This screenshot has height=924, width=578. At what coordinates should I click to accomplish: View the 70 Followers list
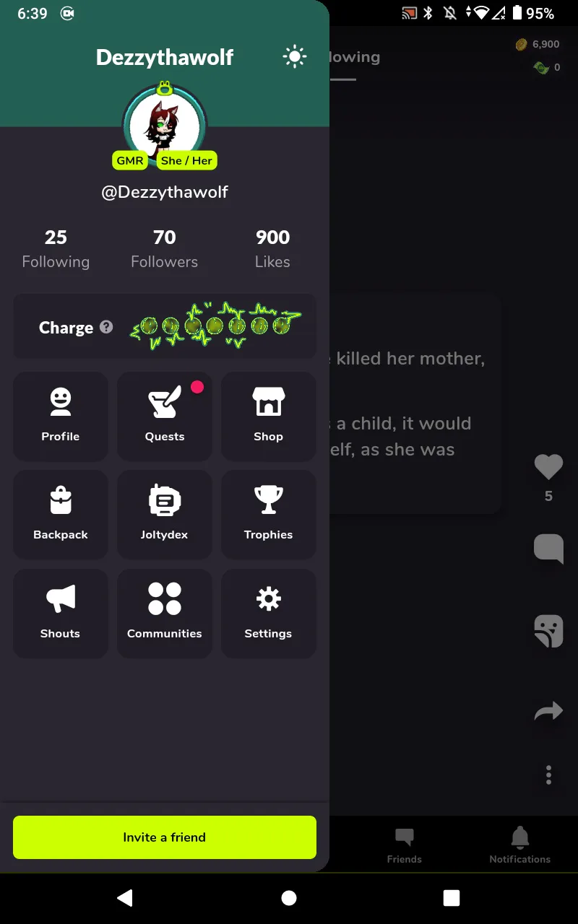point(165,249)
